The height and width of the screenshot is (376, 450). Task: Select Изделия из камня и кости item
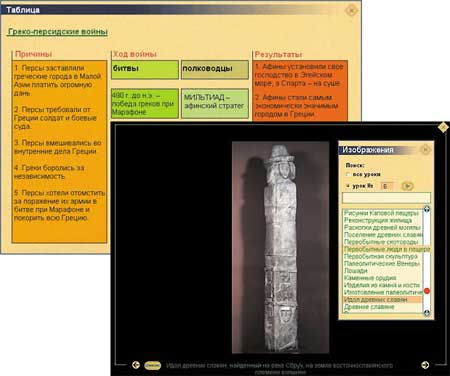click(382, 285)
